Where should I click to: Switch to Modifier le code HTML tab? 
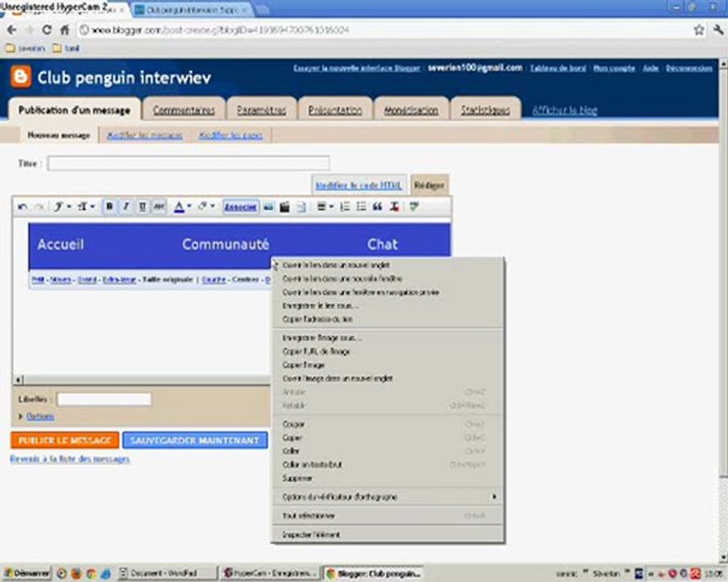tap(358, 185)
